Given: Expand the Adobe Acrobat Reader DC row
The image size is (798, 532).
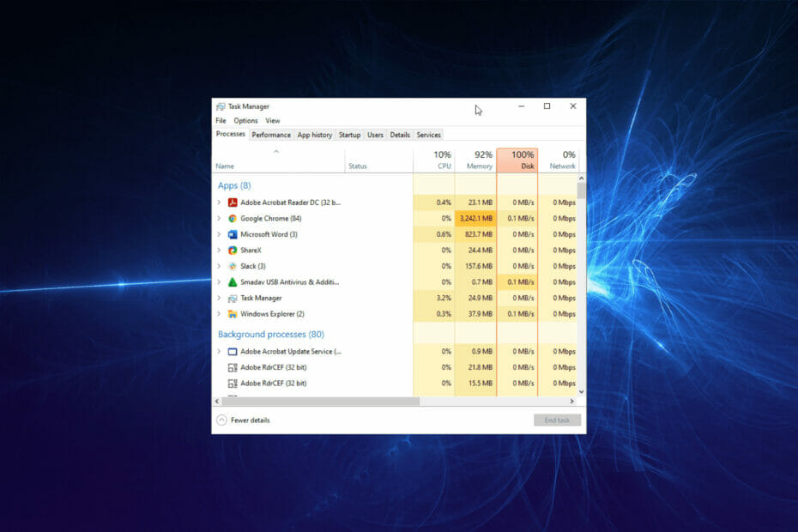Looking at the screenshot, I should [219, 203].
